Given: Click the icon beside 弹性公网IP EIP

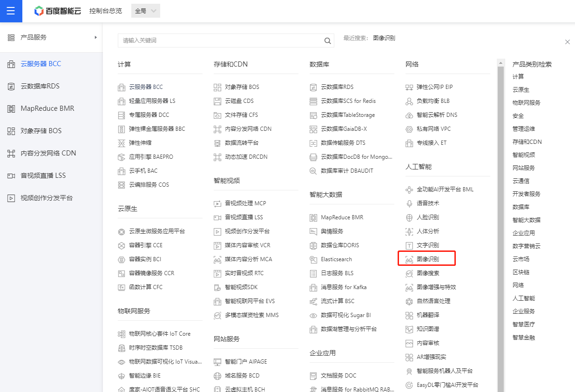Looking at the screenshot, I should 409,87.
